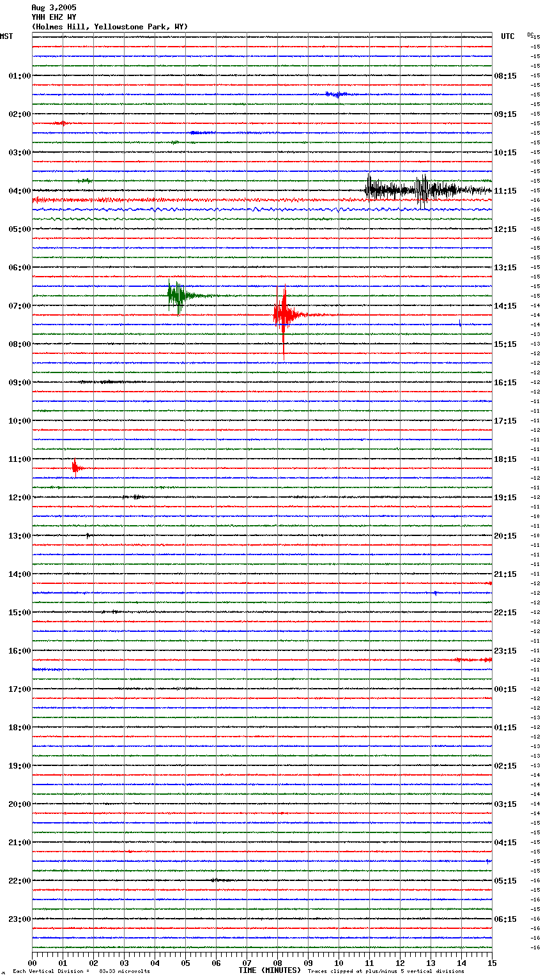Click the 83.33 microvolts vertical division note
The image size is (543, 980).
tap(81, 972)
